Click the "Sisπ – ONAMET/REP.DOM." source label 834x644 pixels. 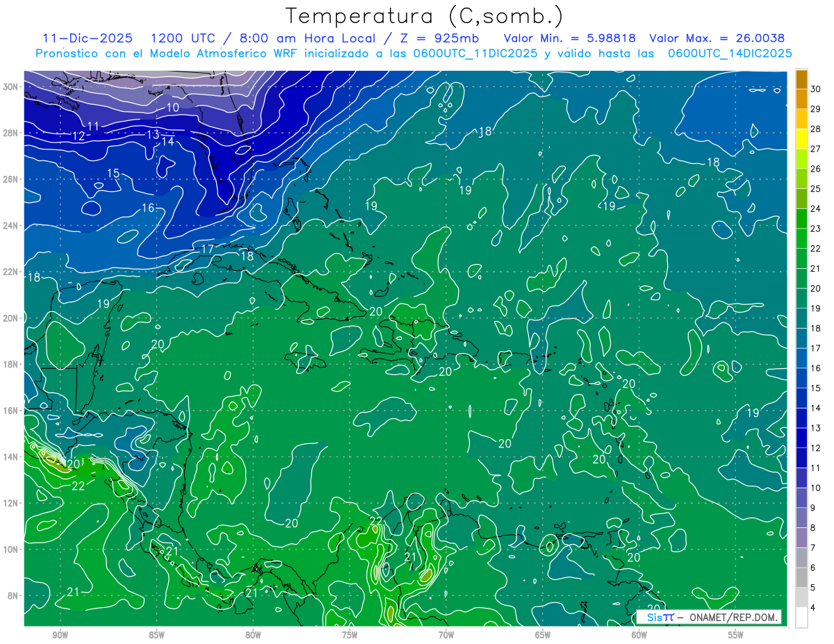coord(708,617)
